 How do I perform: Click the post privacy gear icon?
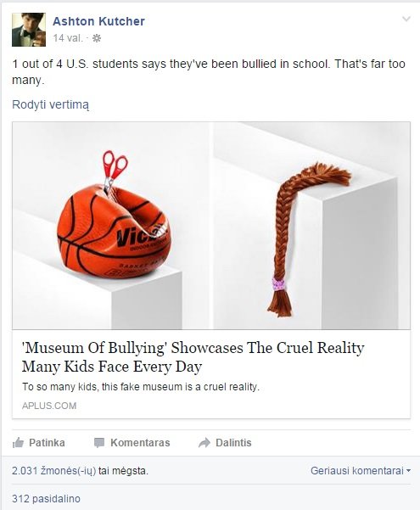pos(96,38)
